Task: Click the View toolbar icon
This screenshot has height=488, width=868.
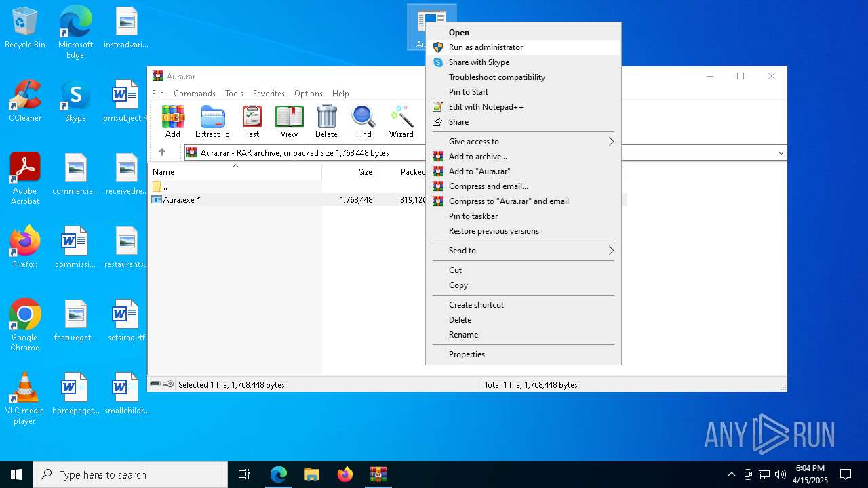Action: click(289, 122)
